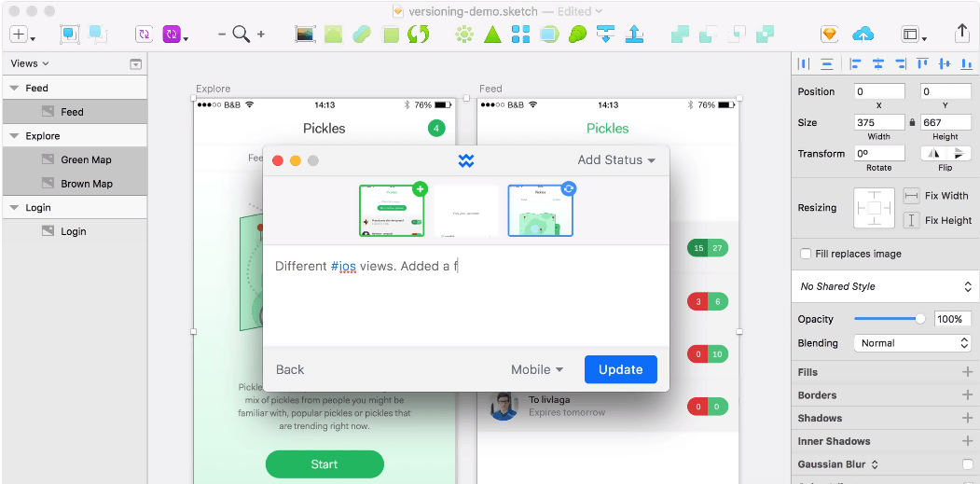
Task: Click the blue Cloud upload icon
Action: 863,35
